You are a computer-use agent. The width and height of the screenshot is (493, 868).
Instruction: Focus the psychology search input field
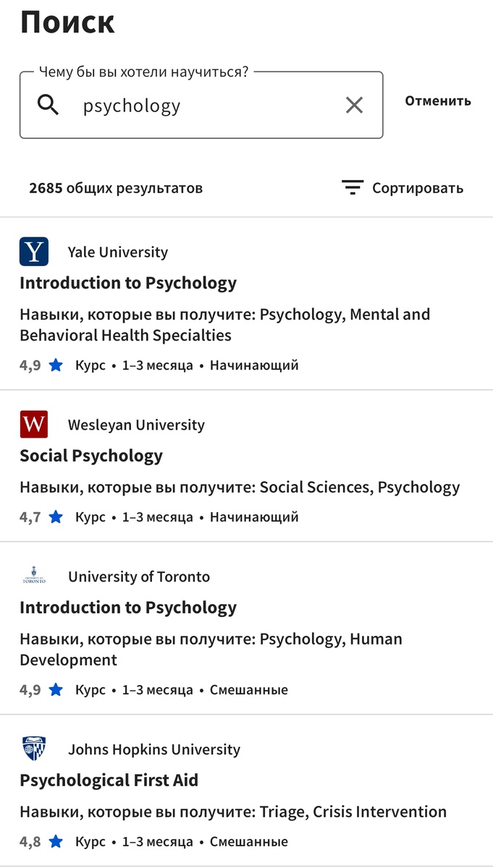(210, 106)
